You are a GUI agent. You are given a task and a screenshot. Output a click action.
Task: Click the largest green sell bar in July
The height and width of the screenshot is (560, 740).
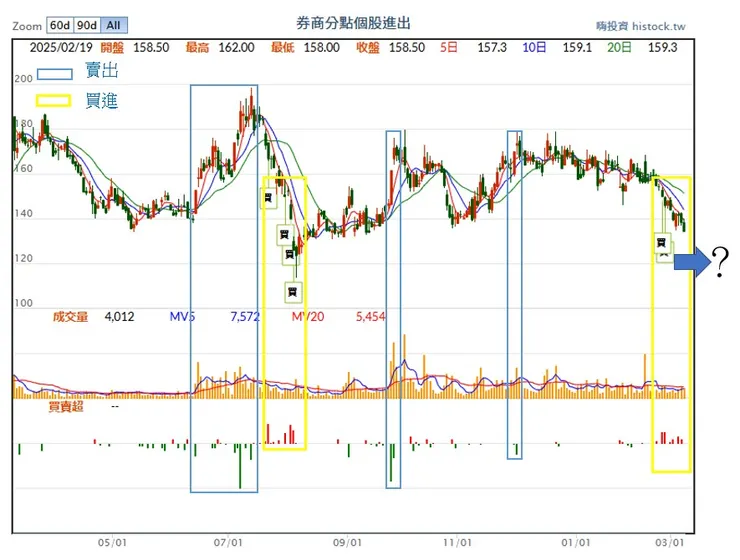(240, 466)
